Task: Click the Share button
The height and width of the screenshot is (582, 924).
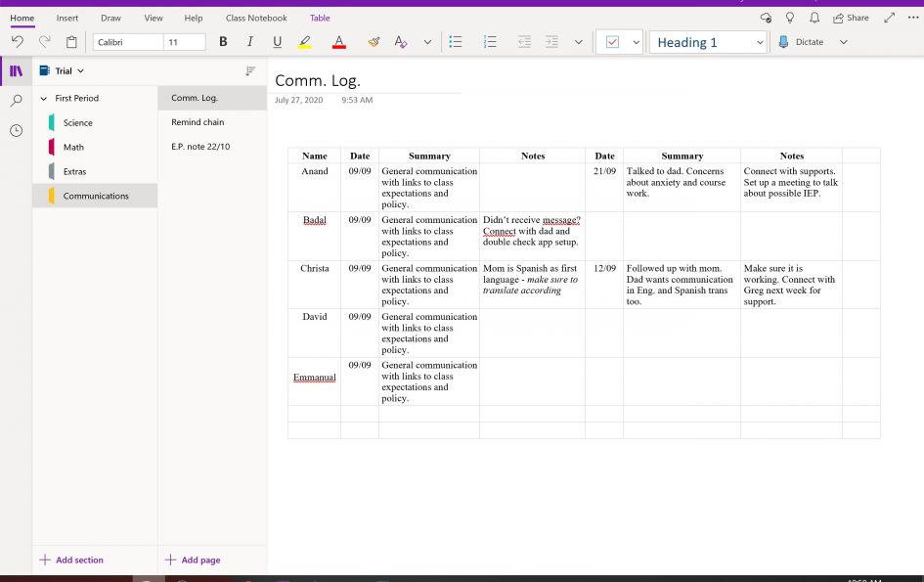Action: click(x=851, y=18)
